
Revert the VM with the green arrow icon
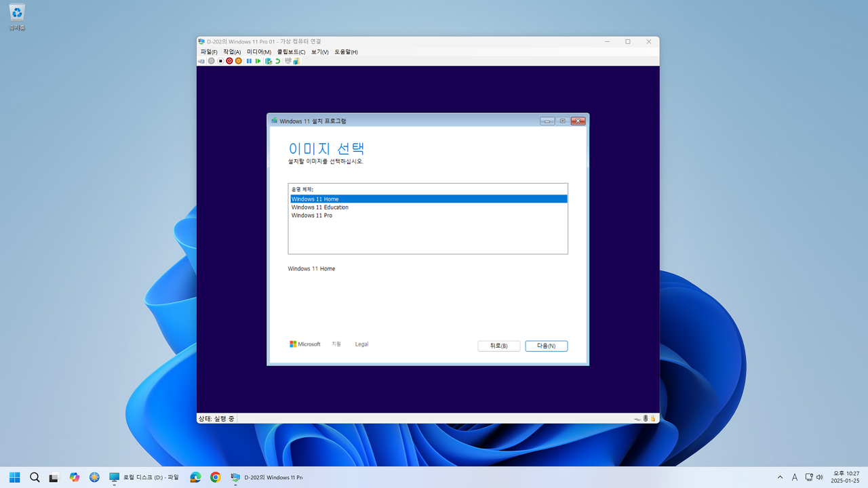pos(277,61)
